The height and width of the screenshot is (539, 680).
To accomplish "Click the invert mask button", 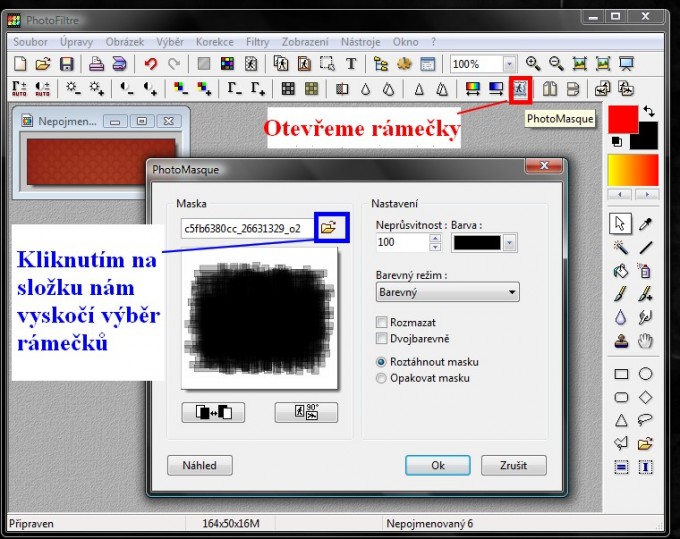I will coord(213,412).
